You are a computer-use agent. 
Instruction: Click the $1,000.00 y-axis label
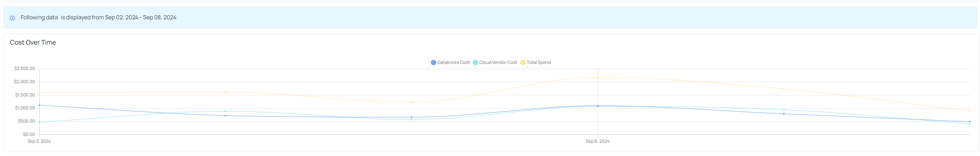click(25, 108)
